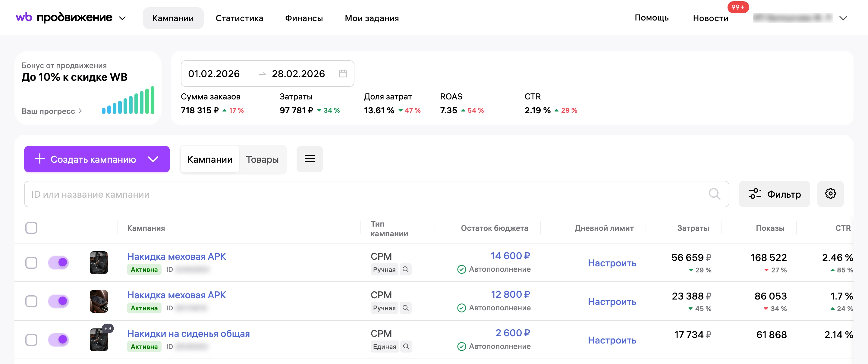Select all campaigns header checkbox
Screen dimensions: 868x364
click(x=31, y=228)
